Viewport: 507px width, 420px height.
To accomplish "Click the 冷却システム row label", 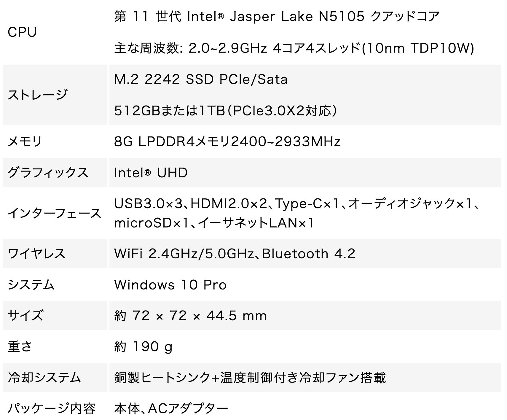I will [44, 378].
